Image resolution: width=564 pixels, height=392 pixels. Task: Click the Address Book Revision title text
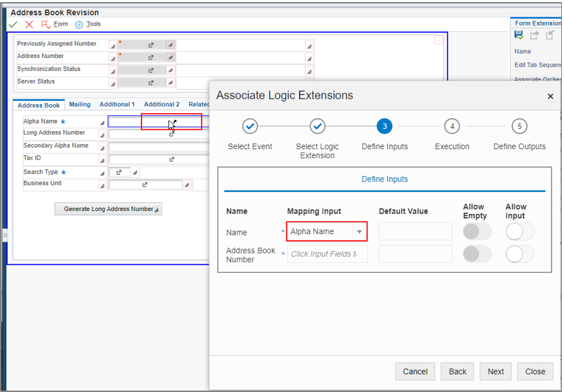pyautogui.click(x=55, y=12)
